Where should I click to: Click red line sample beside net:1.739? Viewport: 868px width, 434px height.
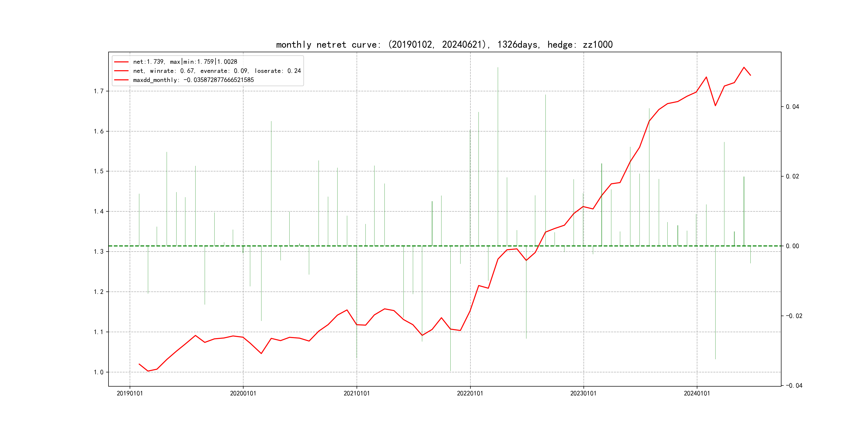pos(121,62)
